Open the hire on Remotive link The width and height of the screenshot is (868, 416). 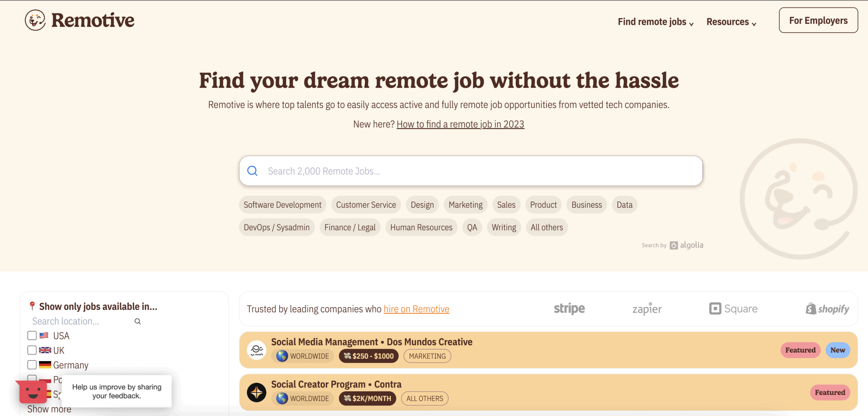416,309
